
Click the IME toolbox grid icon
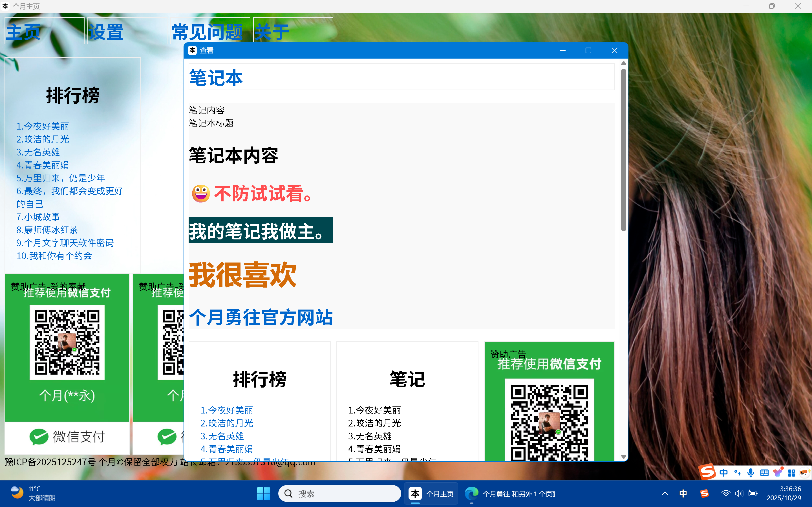[791, 473]
